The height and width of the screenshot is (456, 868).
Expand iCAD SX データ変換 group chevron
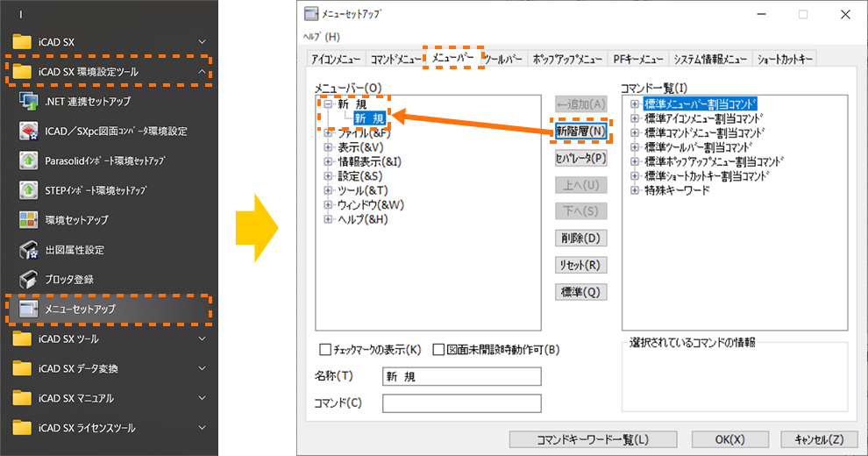[x=202, y=368]
